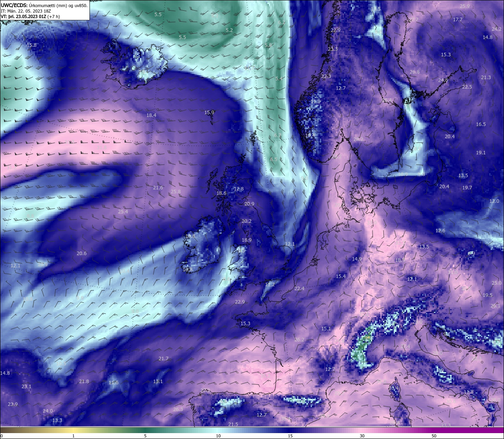Select the 17.7 value label

(x=458, y=20)
